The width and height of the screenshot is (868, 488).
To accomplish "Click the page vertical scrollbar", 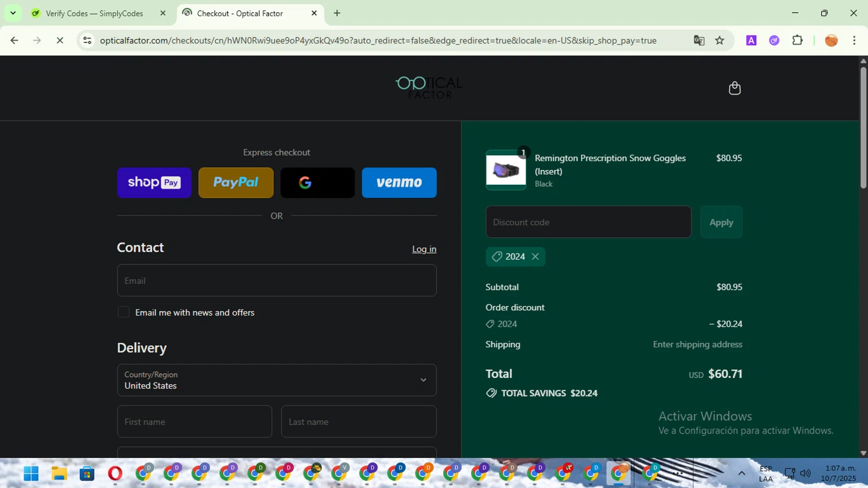I will tap(863, 127).
